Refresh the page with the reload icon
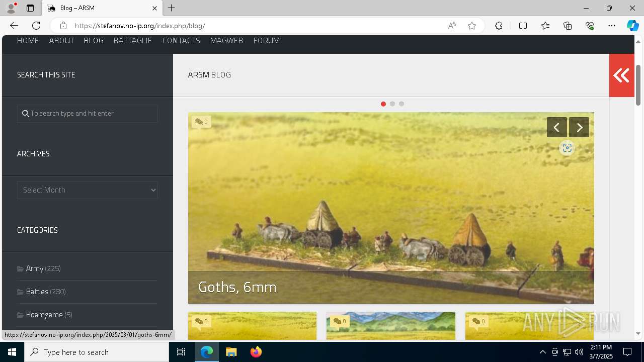Image resolution: width=644 pixels, height=362 pixels. pyautogui.click(x=36, y=26)
